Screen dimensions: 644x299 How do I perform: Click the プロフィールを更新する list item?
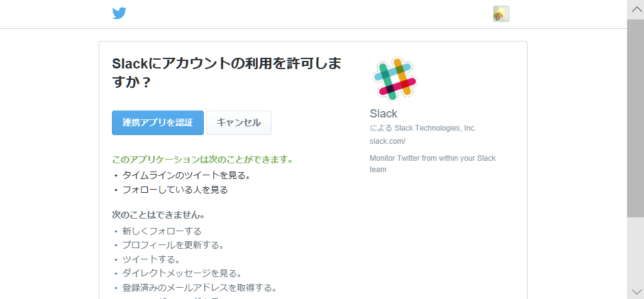coord(173,245)
